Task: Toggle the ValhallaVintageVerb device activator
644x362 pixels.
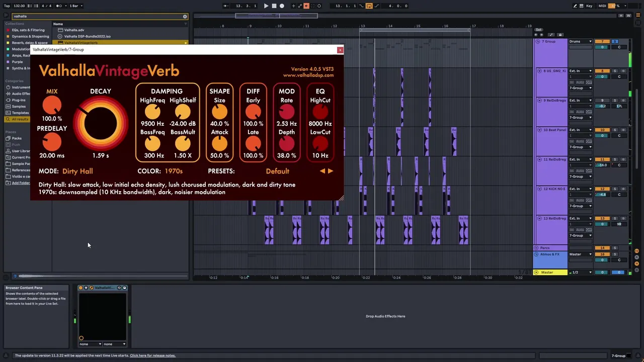Action: click(80, 288)
